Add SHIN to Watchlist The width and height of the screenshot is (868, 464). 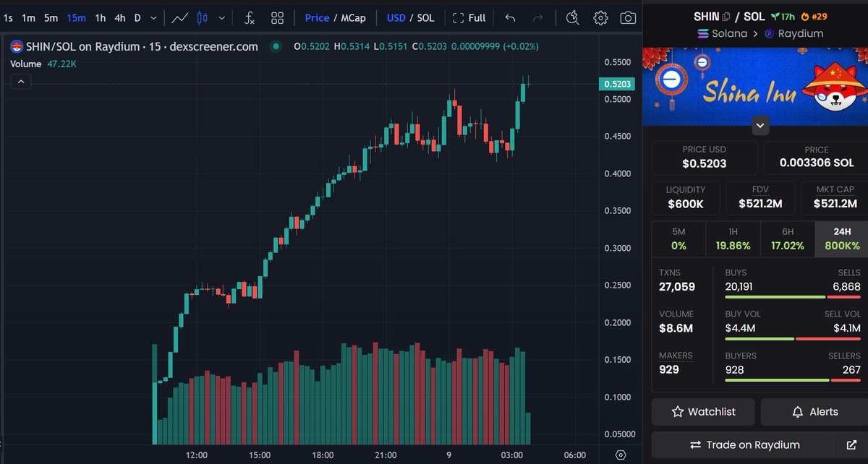click(x=703, y=412)
